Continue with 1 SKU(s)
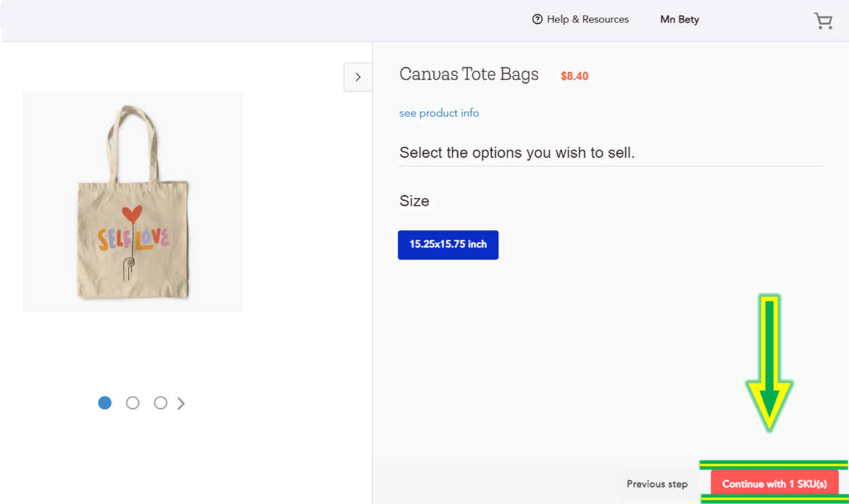Image resolution: width=849 pixels, height=504 pixels. 774,484
